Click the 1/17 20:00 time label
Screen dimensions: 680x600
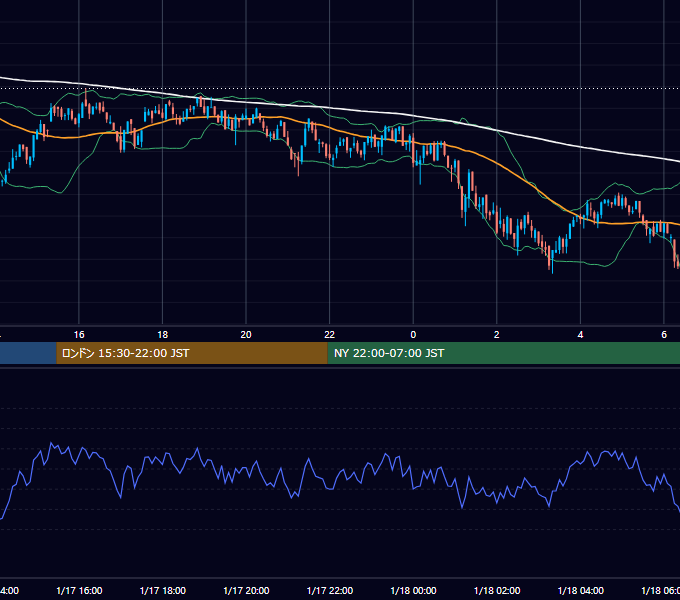pos(246,590)
